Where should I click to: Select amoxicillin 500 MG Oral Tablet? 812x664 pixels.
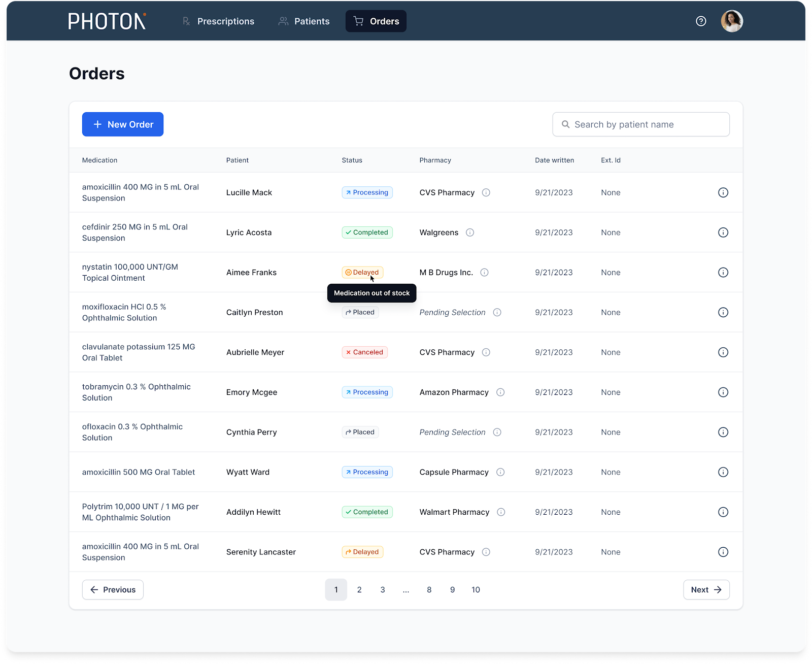click(139, 472)
